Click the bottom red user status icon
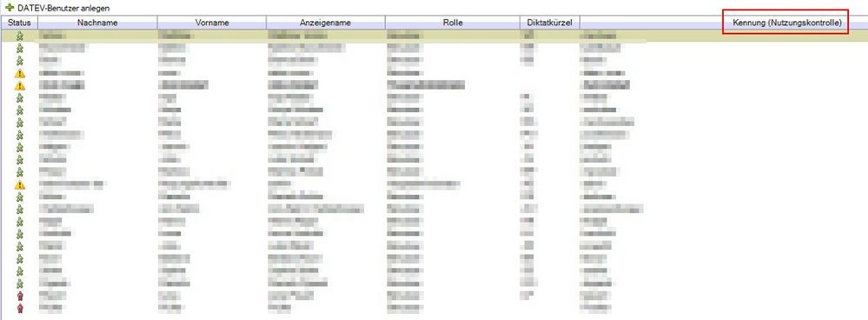 pyautogui.click(x=20, y=308)
